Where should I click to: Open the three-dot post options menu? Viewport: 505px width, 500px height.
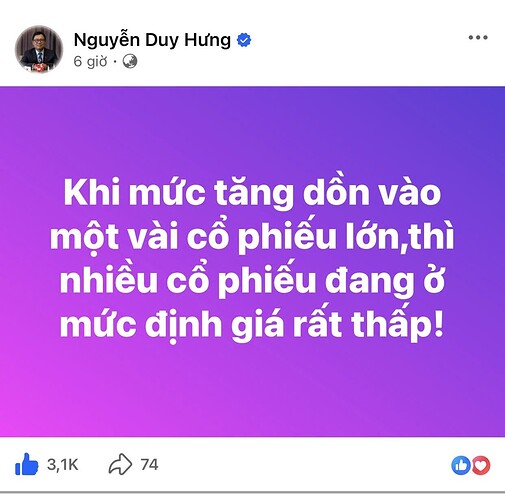[x=478, y=38]
